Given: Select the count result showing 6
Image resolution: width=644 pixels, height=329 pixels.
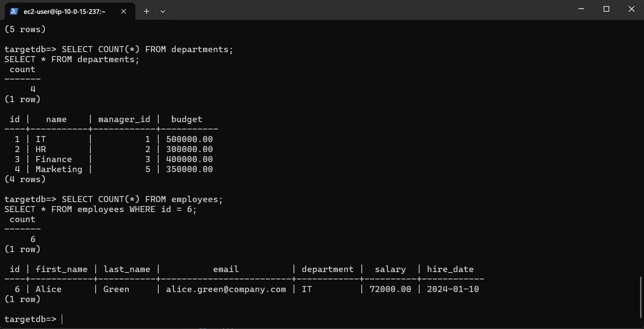Looking at the screenshot, I should pyautogui.click(x=33, y=239).
